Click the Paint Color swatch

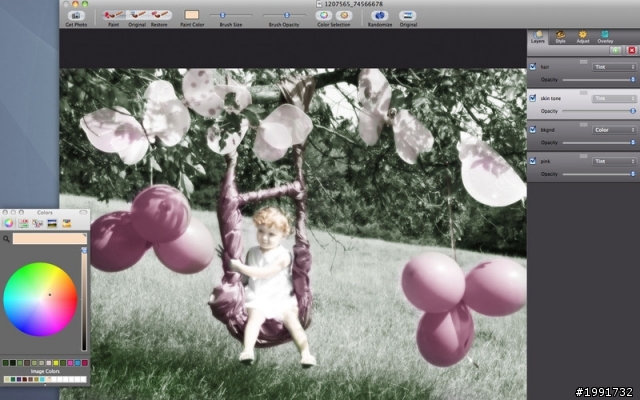[193, 14]
